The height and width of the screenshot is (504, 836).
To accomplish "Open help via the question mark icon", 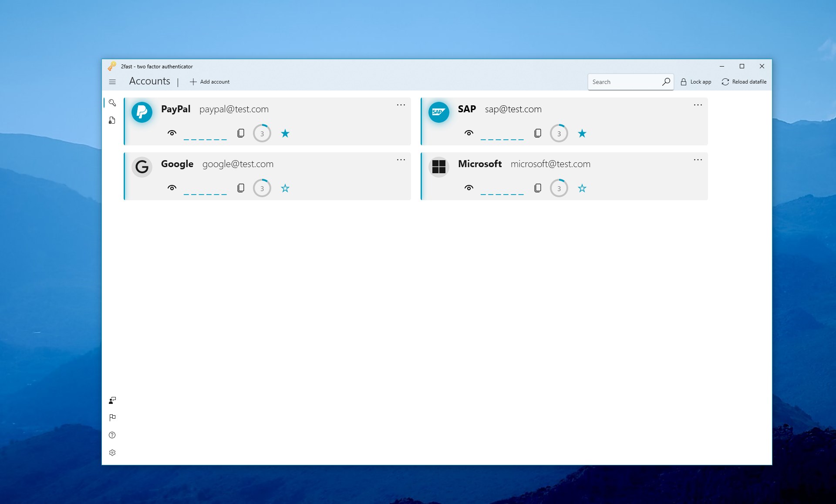I will point(112,435).
